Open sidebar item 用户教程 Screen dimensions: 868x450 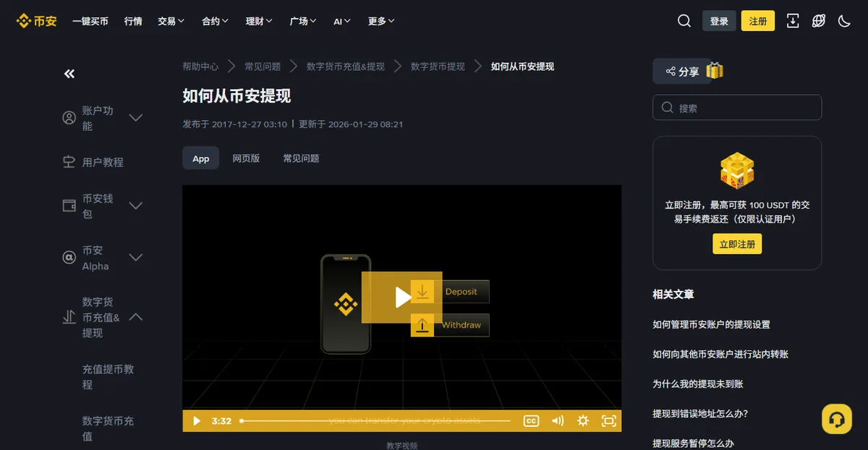103,162
